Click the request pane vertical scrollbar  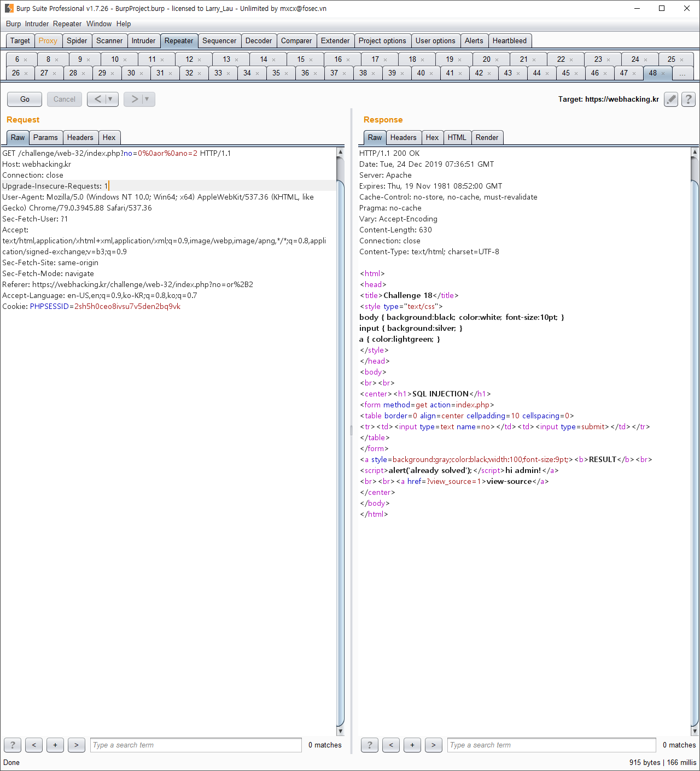click(340, 442)
